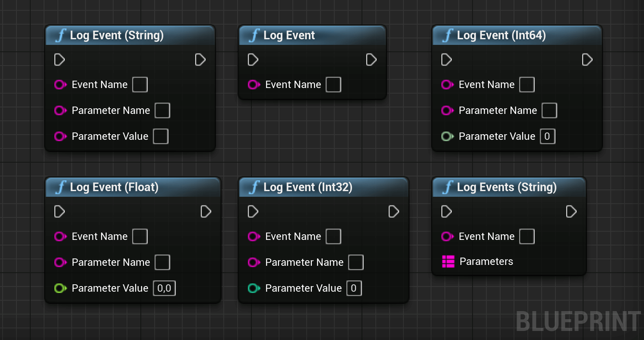The height and width of the screenshot is (340, 644).
Task: Click Parameter Value 0 field in Log Event (Int64)
Action: pyautogui.click(x=548, y=136)
